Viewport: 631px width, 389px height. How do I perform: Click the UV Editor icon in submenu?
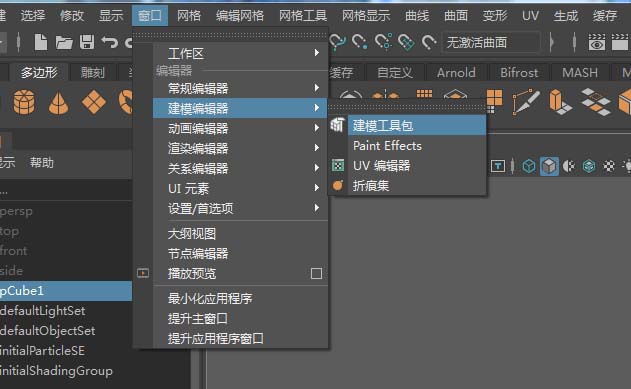338,165
